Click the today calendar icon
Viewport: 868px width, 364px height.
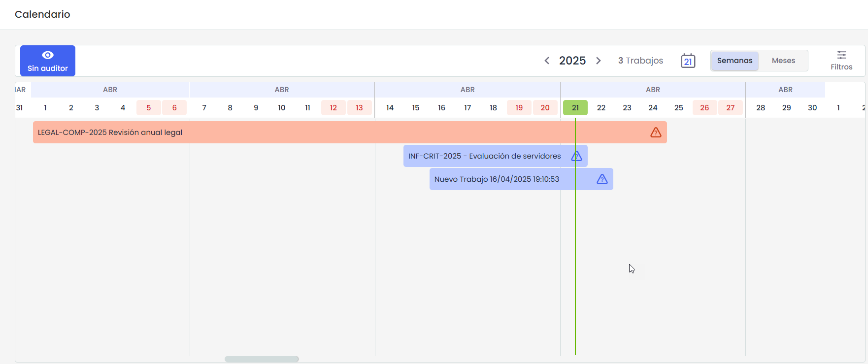coord(688,61)
